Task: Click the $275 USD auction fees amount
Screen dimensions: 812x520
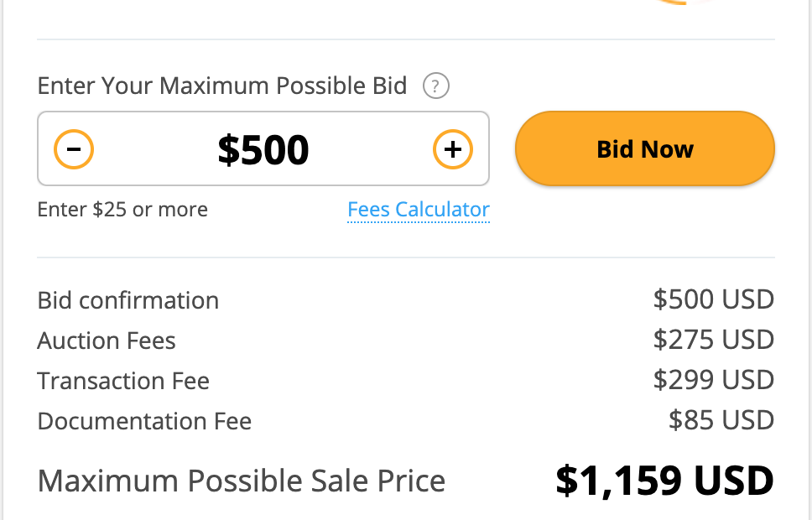Action: [714, 340]
